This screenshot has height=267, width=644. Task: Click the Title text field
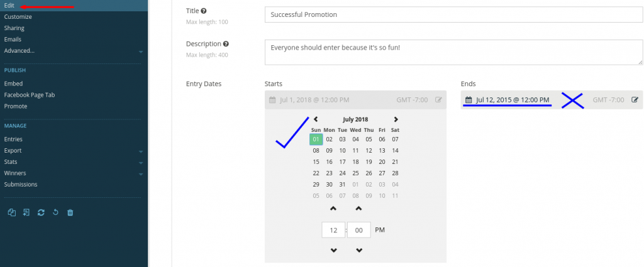click(x=454, y=14)
